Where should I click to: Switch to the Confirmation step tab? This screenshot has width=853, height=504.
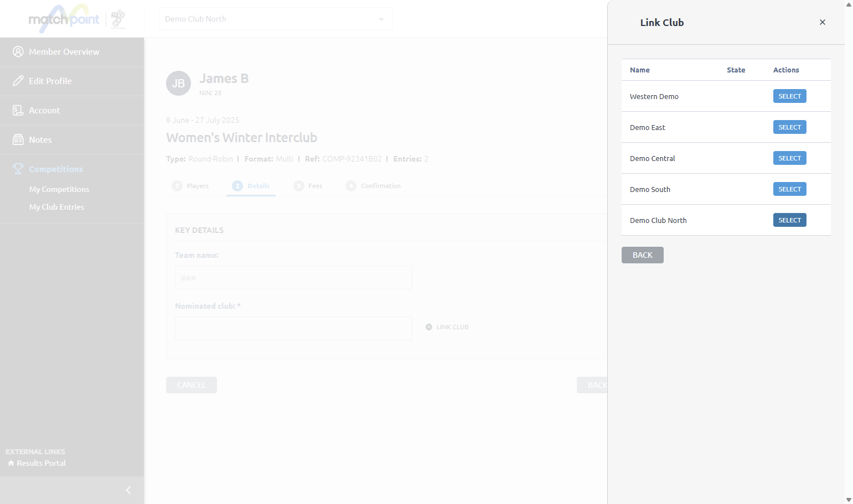click(x=373, y=186)
